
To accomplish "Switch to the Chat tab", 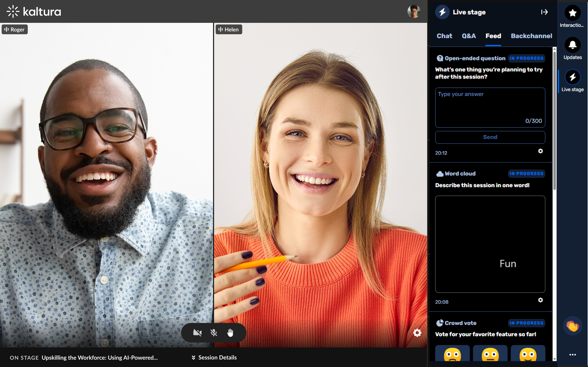I will (444, 36).
